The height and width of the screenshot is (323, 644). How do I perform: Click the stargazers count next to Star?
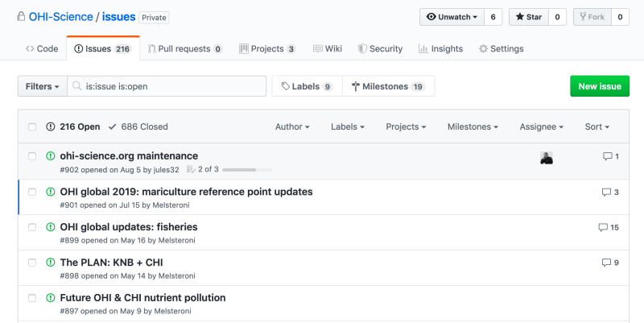[557, 17]
